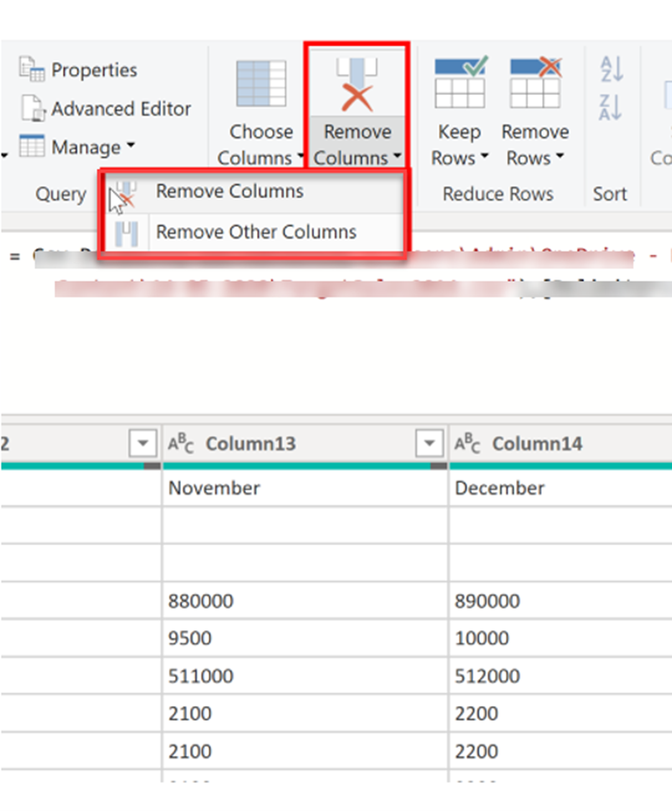
Task: Click the Query group label
Action: pyautogui.click(x=61, y=193)
